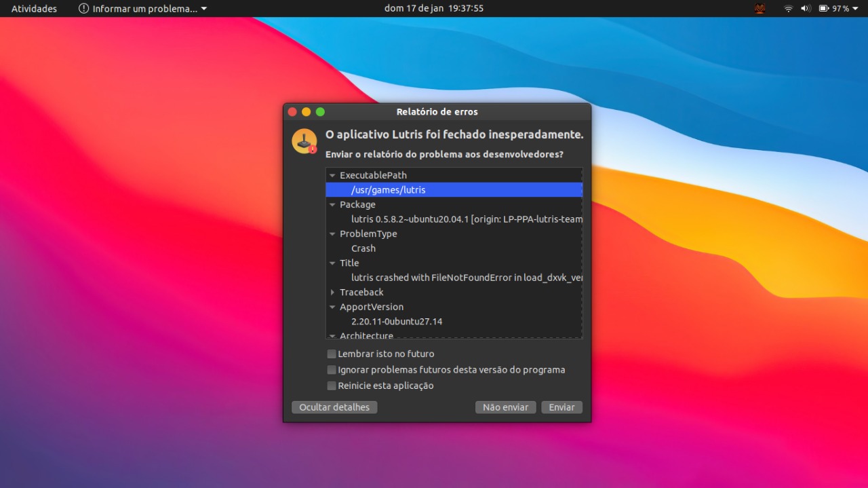Click Enviar to send the report
Image resolution: width=868 pixels, height=488 pixels.
click(x=561, y=407)
